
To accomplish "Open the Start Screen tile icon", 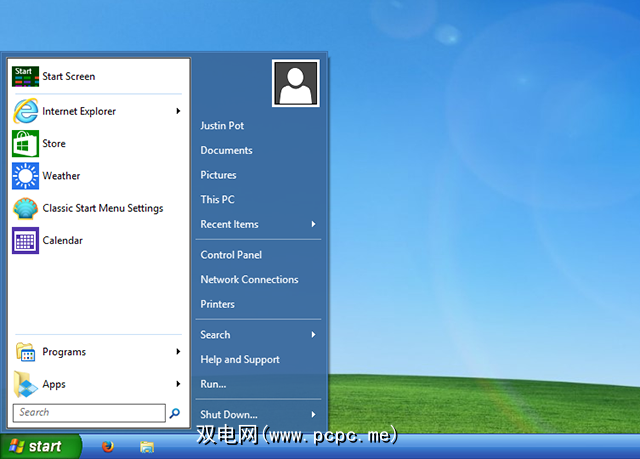I will coord(25,76).
